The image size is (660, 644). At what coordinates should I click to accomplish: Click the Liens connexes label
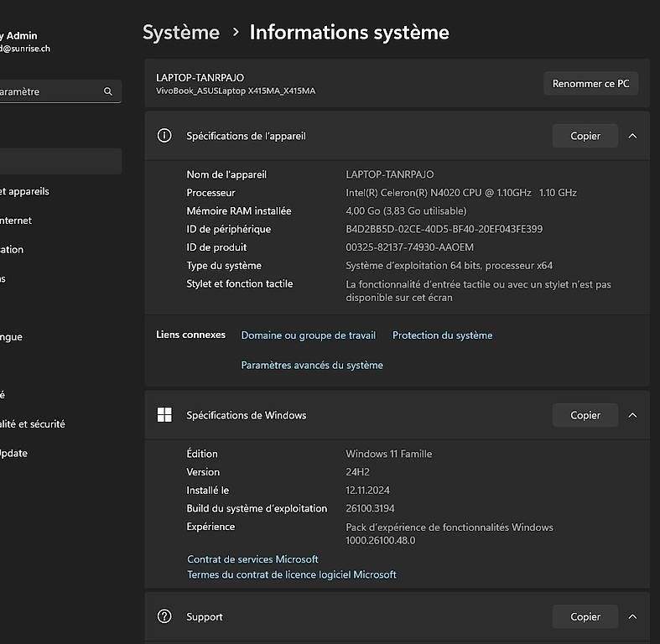[x=190, y=335]
